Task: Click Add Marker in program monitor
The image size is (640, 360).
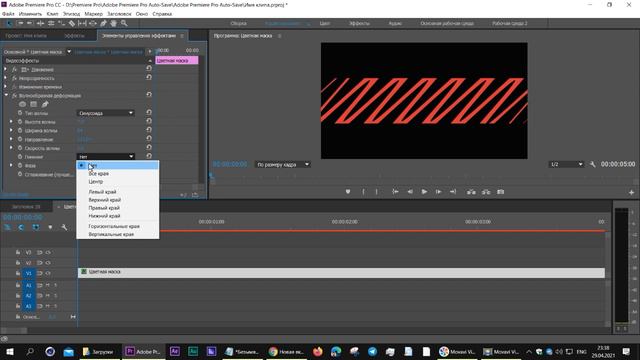Action: click(348, 192)
